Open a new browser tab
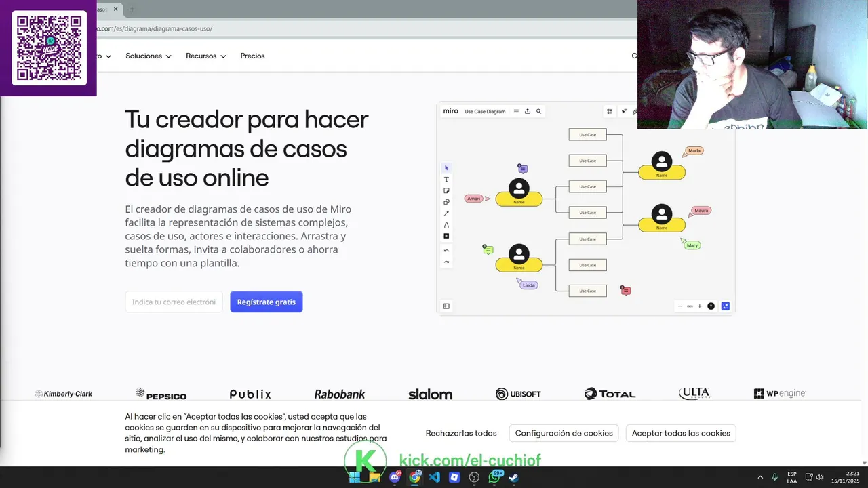The image size is (868, 488). click(132, 9)
